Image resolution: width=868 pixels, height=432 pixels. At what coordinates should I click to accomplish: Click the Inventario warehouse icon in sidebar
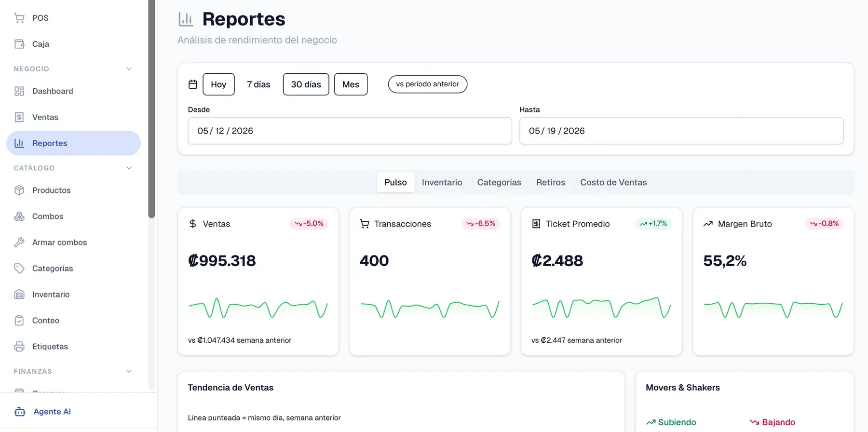[19, 295]
